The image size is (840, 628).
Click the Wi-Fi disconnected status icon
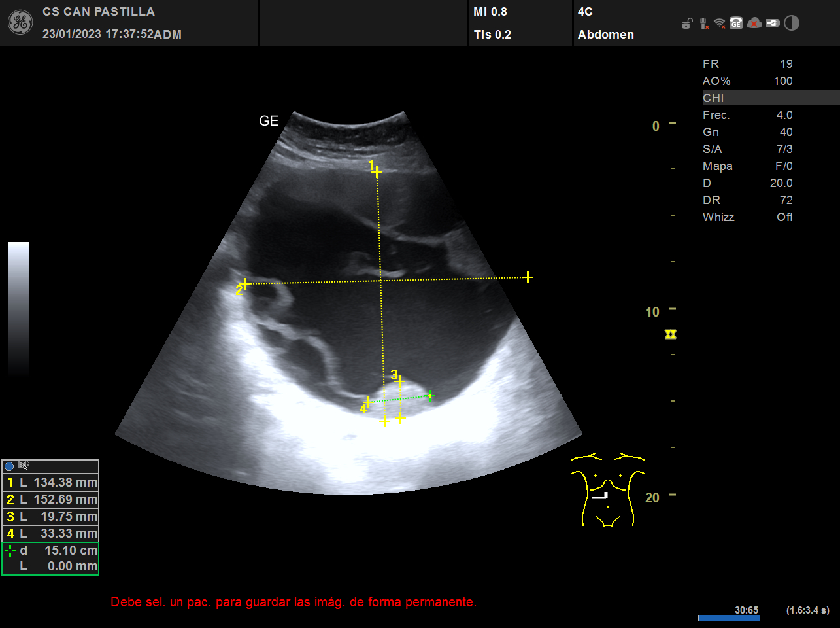[720, 24]
